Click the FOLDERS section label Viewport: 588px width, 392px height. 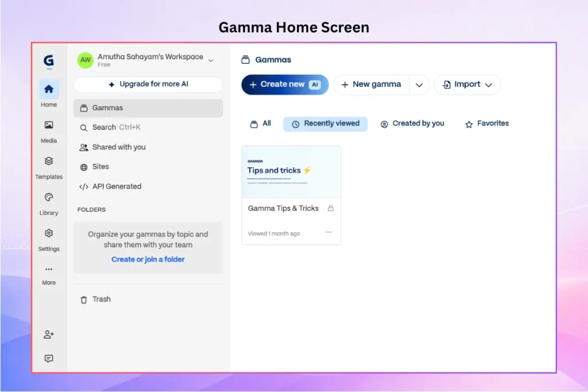(91, 209)
